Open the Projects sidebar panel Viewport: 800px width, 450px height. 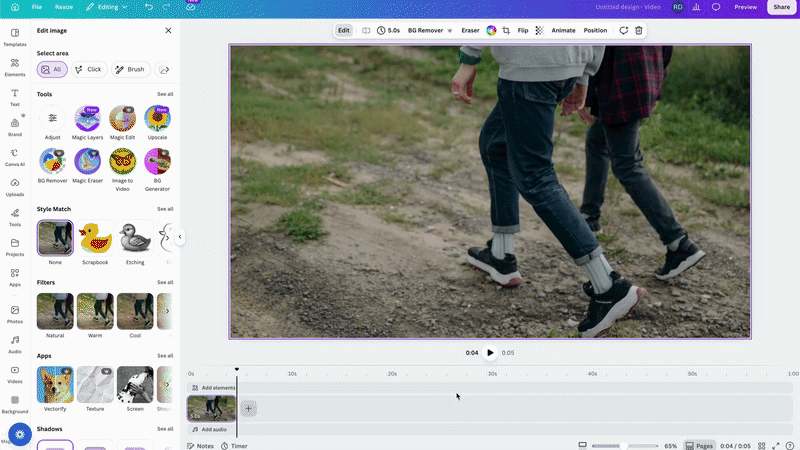[15, 247]
